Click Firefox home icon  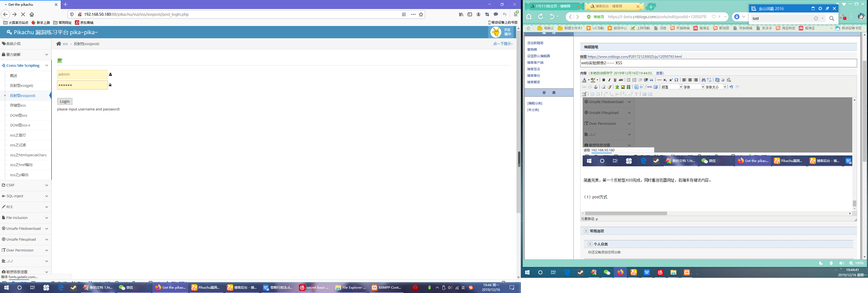click(x=32, y=14)
